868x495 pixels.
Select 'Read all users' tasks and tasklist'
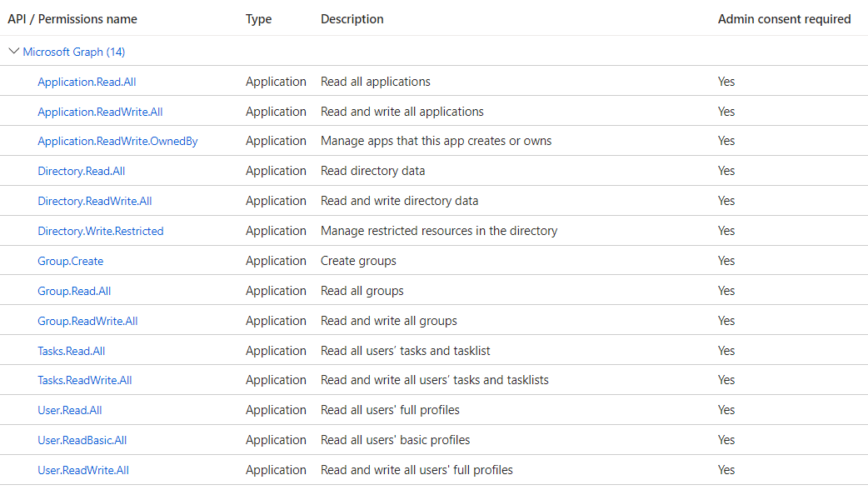click(x=405, y=351)
